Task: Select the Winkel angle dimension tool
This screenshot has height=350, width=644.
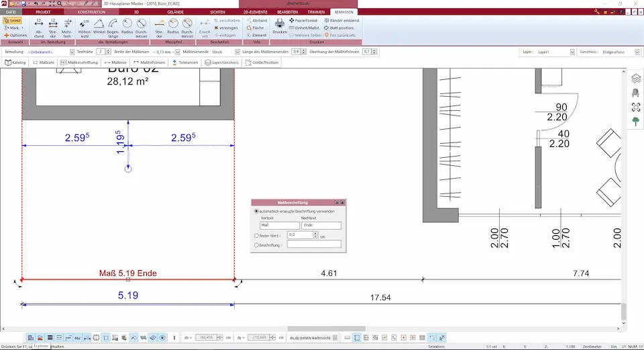Action: click(99, 28)
